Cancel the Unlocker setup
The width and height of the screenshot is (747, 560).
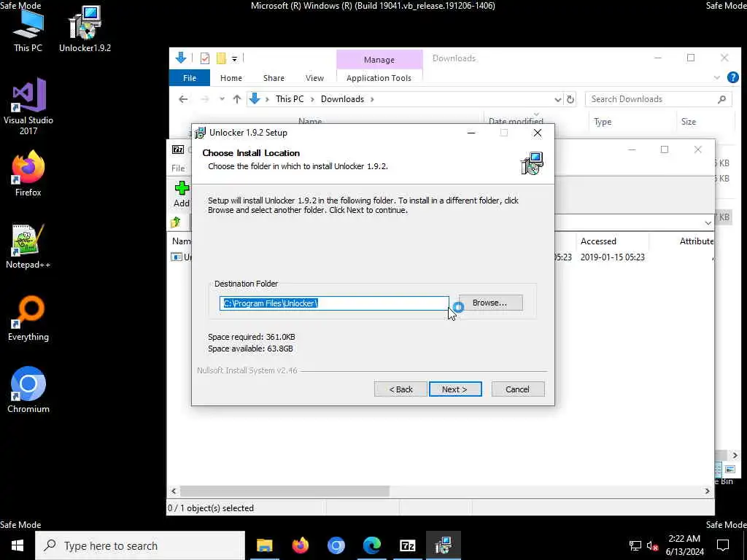coord(517,389)
